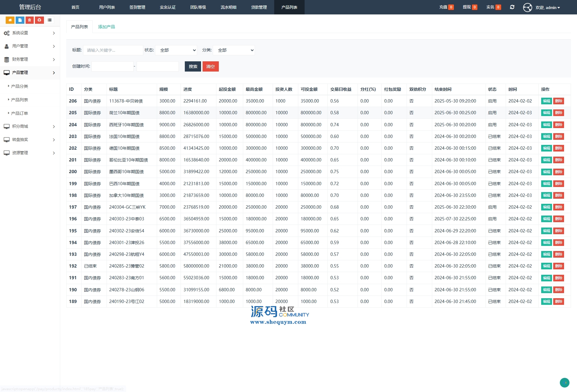Switch to the 添加产品 tab
This screenshot has height=392, width=577.
106,27
